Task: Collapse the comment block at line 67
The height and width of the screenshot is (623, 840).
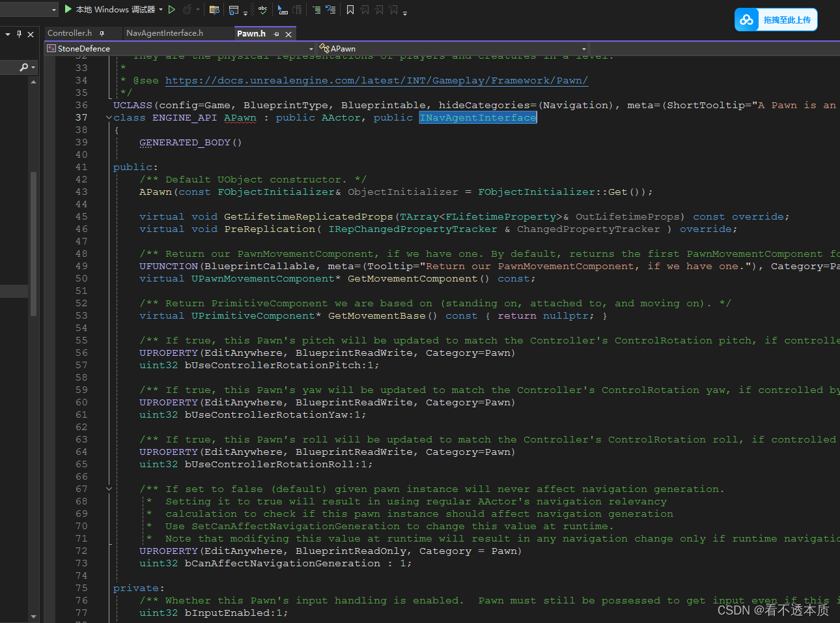Action: (109, 489)
